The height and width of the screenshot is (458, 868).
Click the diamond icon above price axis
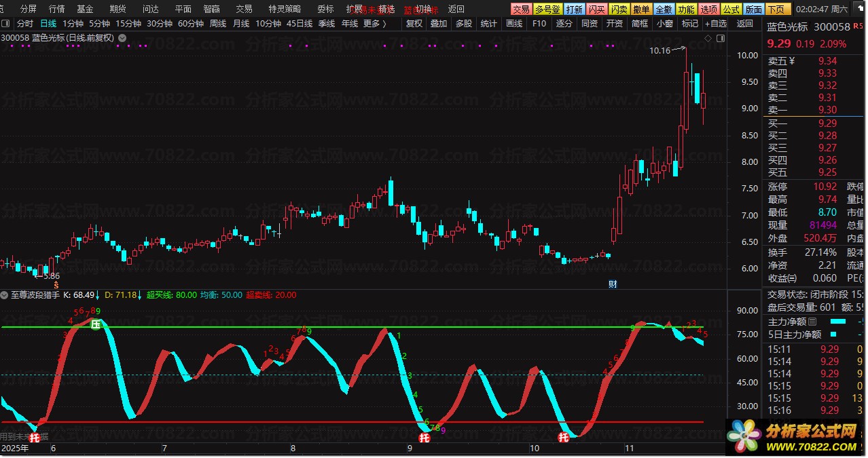pos(708,39)
